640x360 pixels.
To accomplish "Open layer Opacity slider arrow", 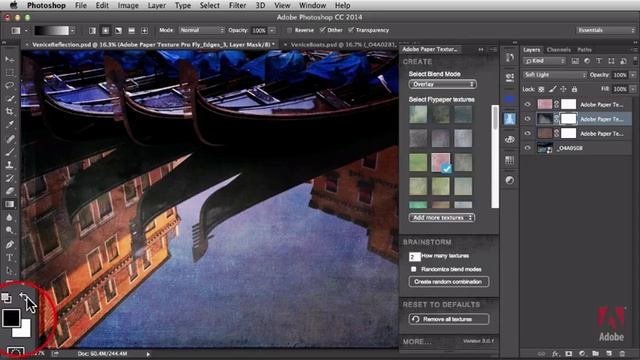I will pos(633,75).
